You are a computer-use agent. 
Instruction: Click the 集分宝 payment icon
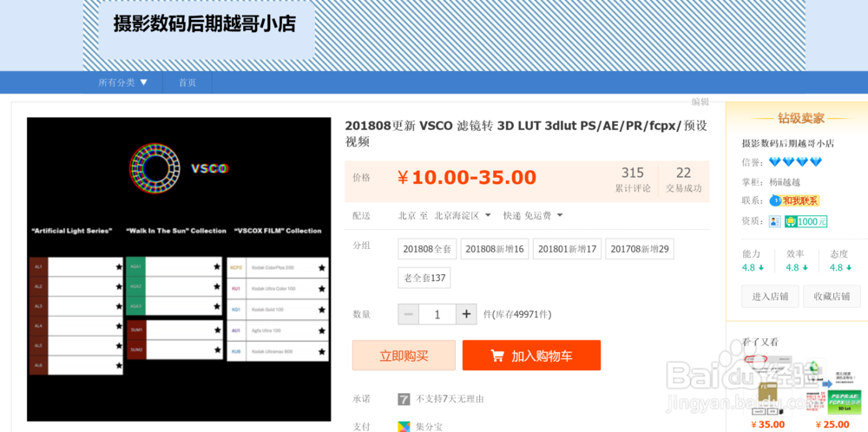point(404,427)
